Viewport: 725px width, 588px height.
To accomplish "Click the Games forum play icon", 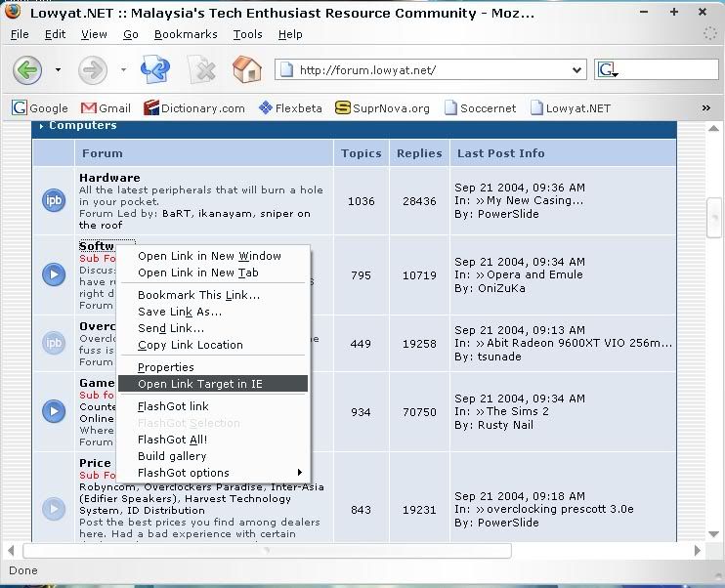I will 54,411.
